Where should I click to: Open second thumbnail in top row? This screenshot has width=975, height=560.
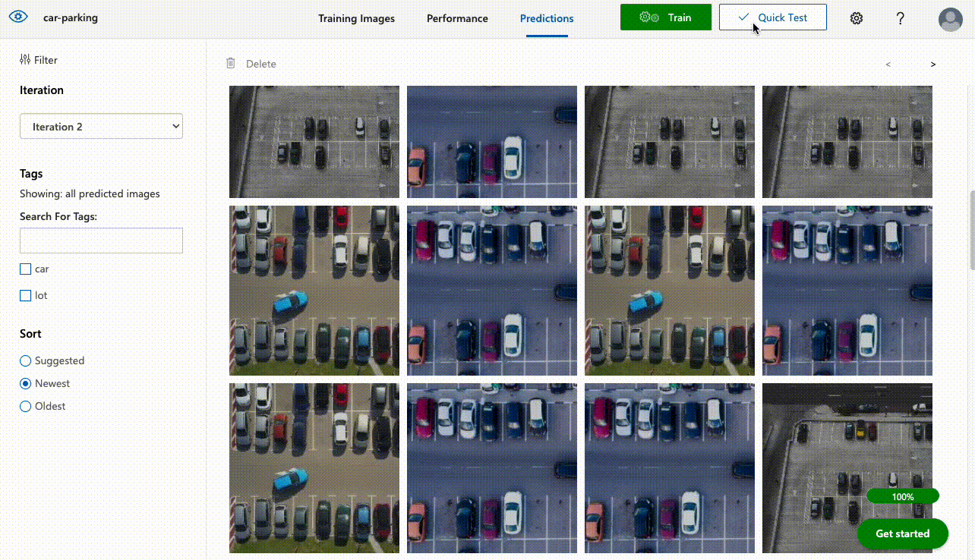(x=492, y=142)
